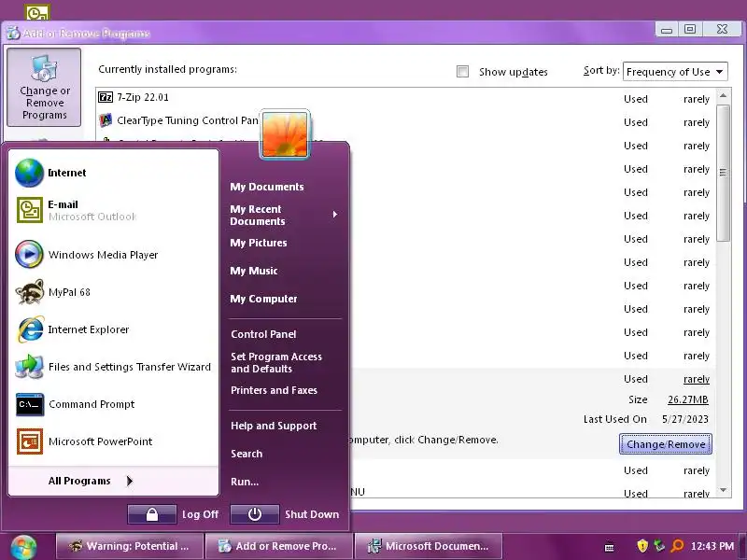Switch to Add or Remove Programs taskbar button
Screen dimensions: 747x560
(x=278, y=546)
